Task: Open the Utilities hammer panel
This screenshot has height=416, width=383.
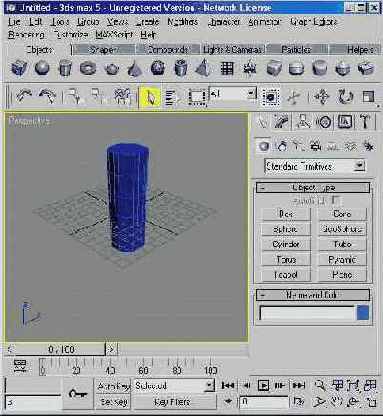Action: coord(365,122)
